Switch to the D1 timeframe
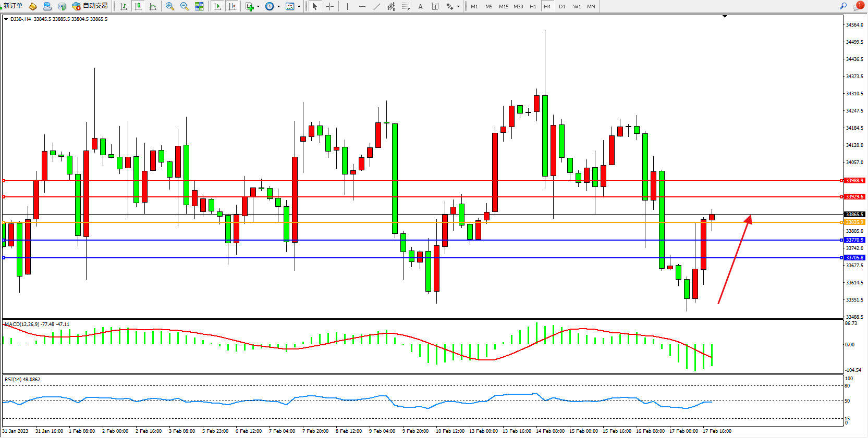The image size is (868, 438). (x=562, y=6)
